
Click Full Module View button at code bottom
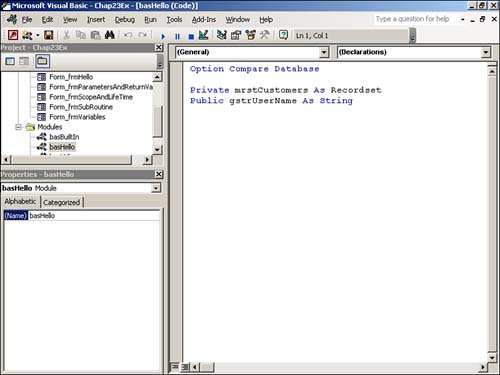[x=185, y=367]
